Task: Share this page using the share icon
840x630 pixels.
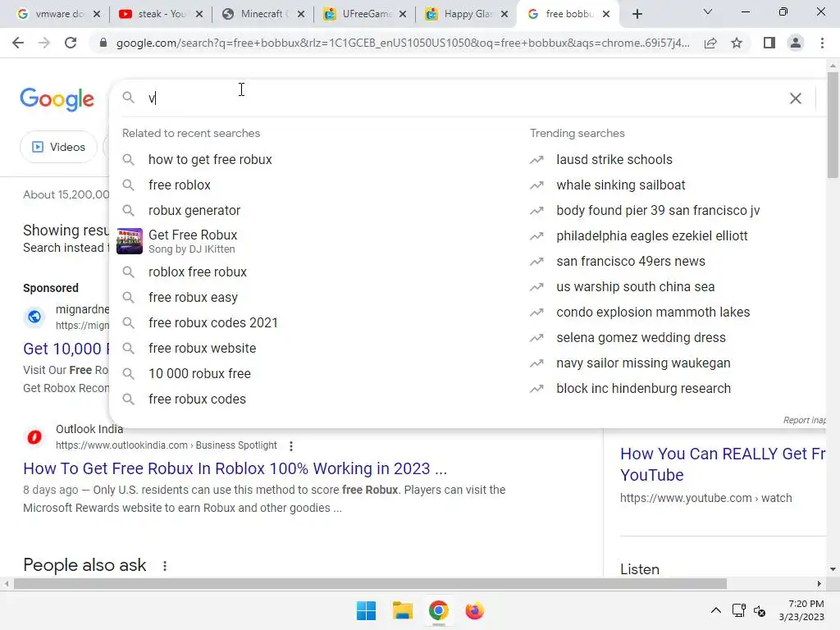Action: (x=710, y=43)
